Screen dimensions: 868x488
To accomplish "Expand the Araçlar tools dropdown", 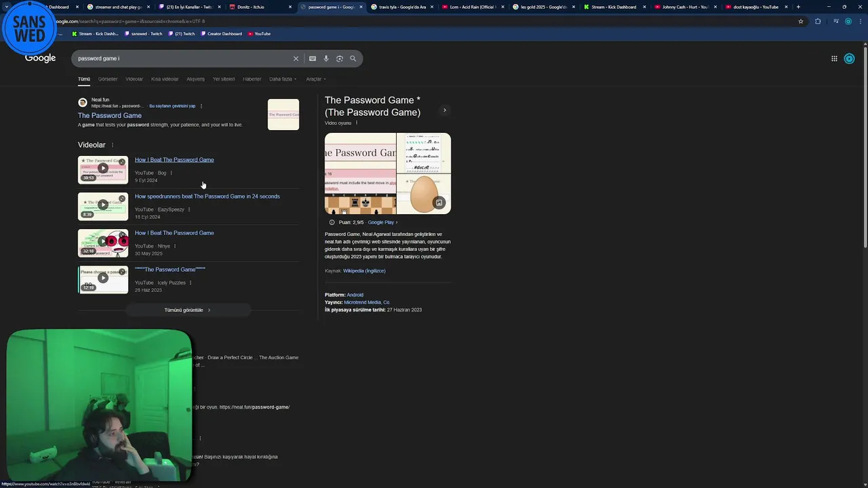I will [316, 79].
